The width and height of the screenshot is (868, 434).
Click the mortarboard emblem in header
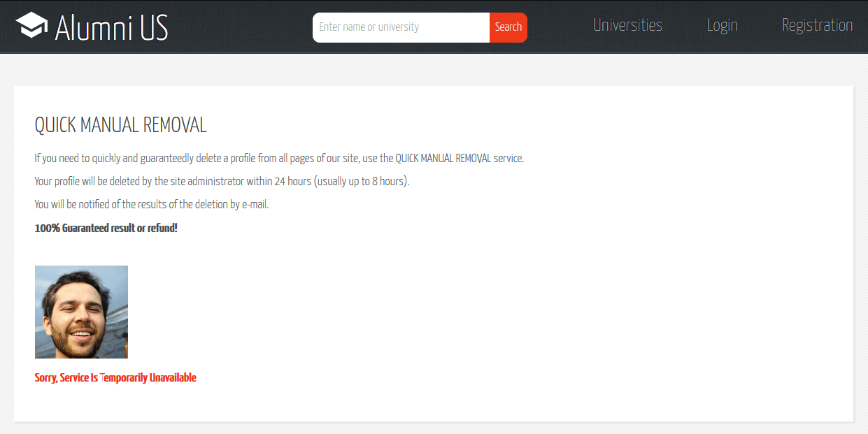30,26
